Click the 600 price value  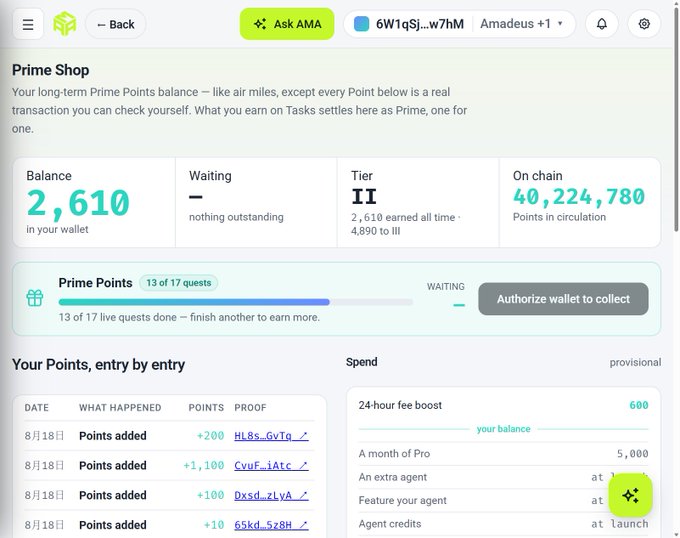639,405
